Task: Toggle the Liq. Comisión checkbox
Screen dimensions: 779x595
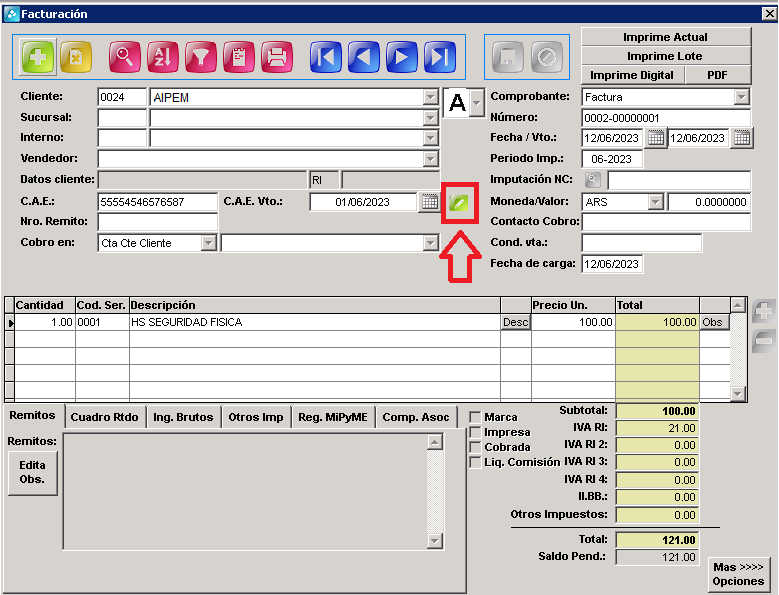Action: click(475, 462)
